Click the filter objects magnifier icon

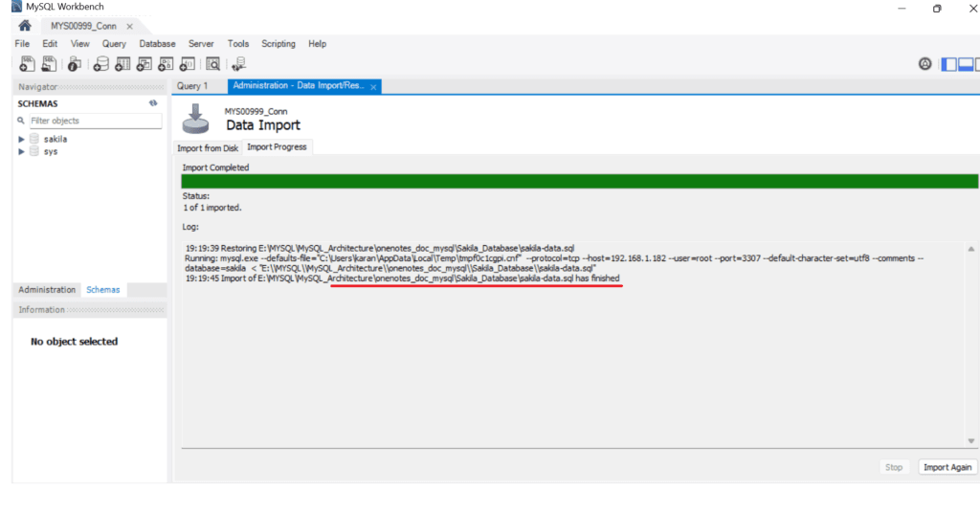point(21,121)
